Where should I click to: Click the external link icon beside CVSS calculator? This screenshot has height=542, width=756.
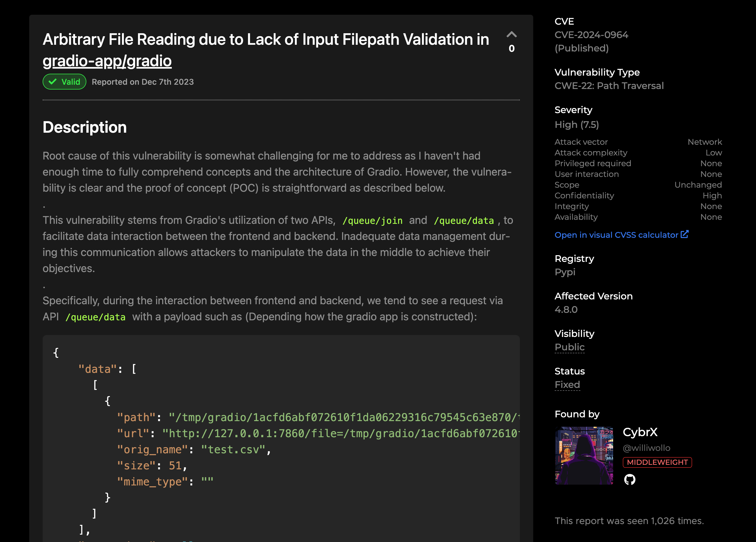684,234
